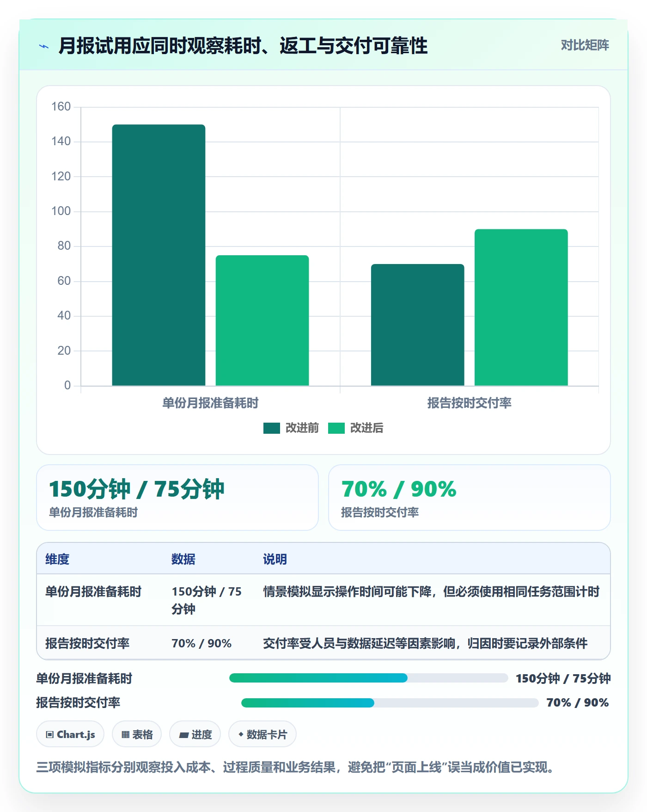Click the 70% / 90% table data cell

tap(201, 644)
